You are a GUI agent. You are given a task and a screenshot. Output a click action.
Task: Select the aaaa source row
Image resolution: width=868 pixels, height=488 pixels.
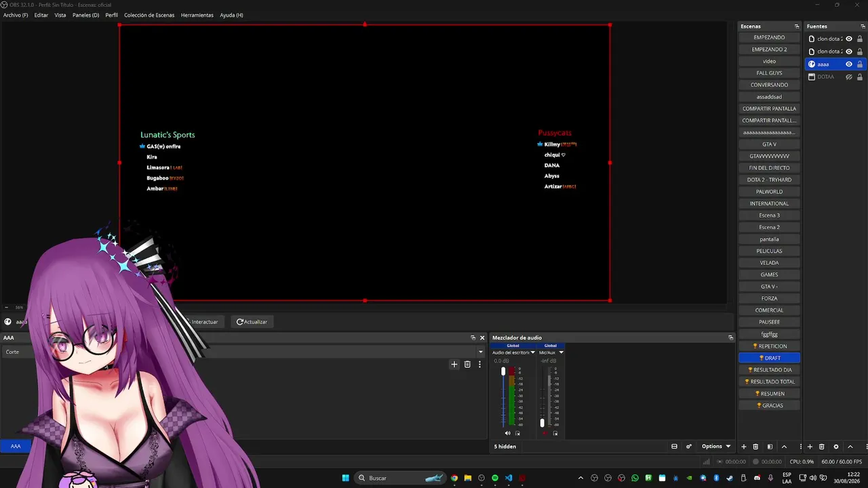(835, 64)
